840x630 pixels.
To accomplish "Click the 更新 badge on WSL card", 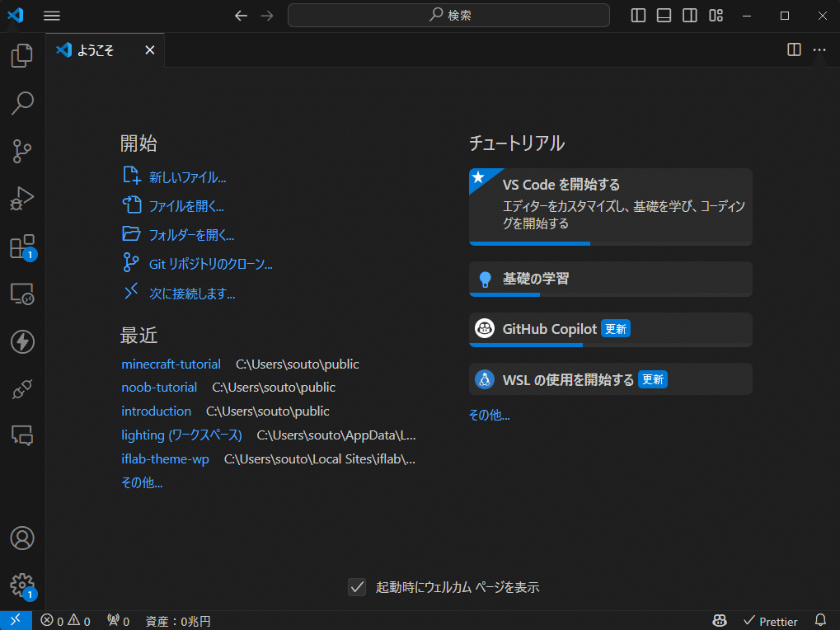I will [x=653, y=379].
